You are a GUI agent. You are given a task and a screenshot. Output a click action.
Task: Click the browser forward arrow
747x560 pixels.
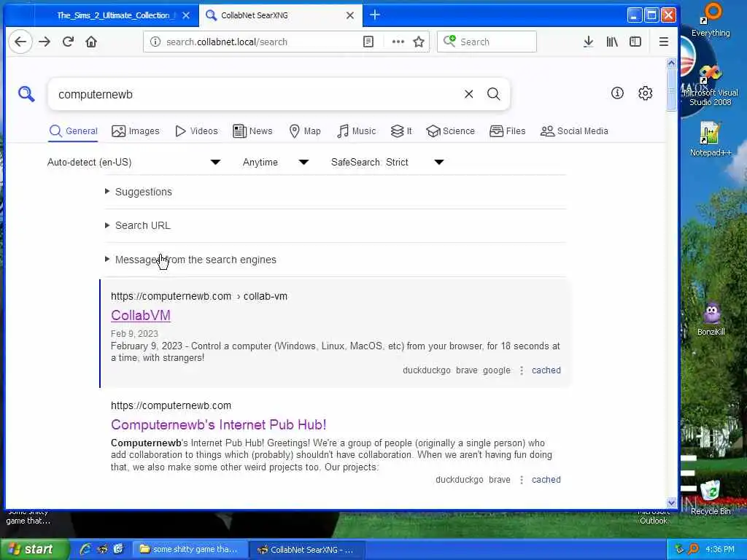pos(44,42)
